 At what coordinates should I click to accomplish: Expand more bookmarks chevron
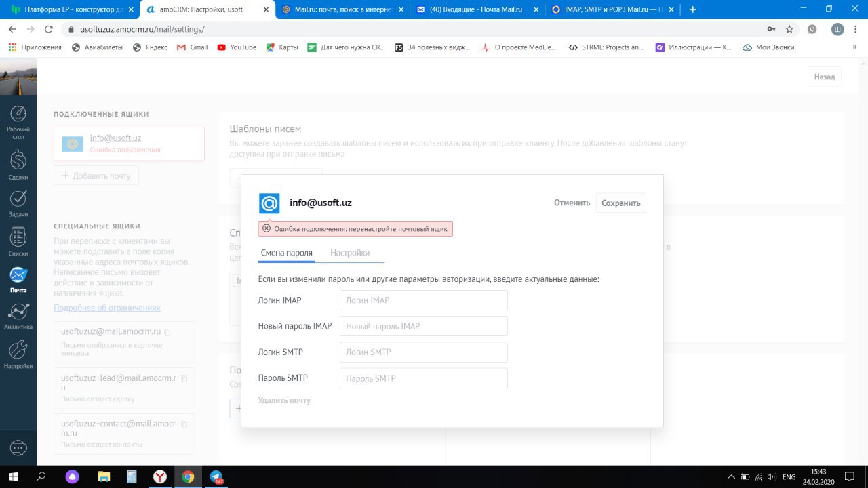tap(855, 47)
